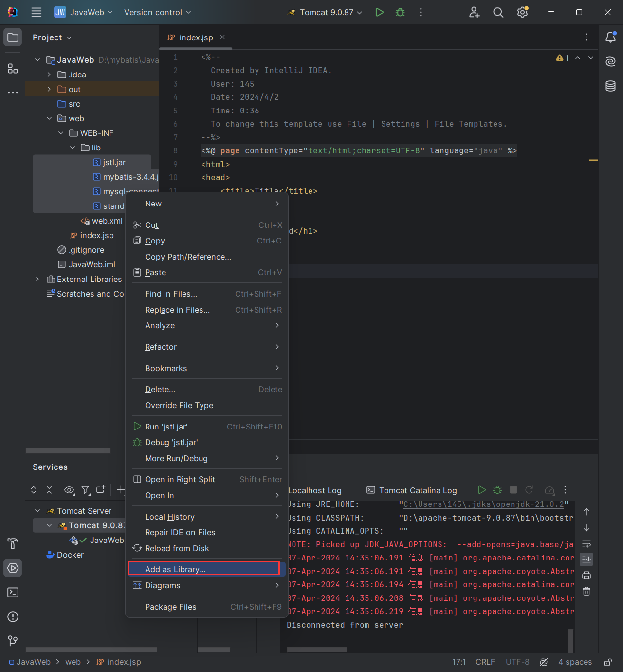
Task: Open the Terminal tool window icon
Action: pyautogui.click(x=13, y=592)
